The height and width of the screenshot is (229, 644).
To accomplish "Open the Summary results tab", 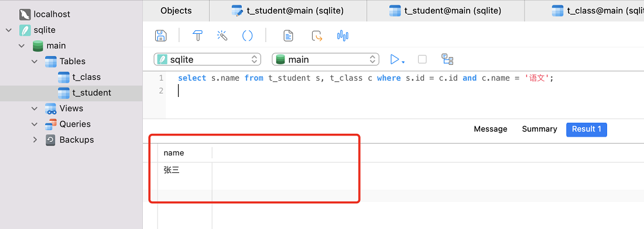I will coord(539,129).
